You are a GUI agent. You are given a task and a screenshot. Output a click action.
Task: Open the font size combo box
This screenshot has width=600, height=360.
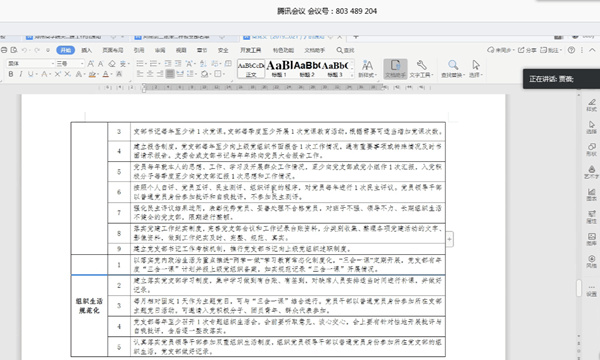70,64
